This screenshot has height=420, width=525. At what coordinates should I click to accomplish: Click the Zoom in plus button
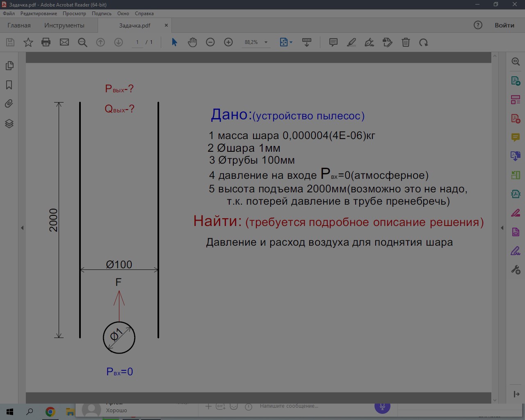point(228,42)
